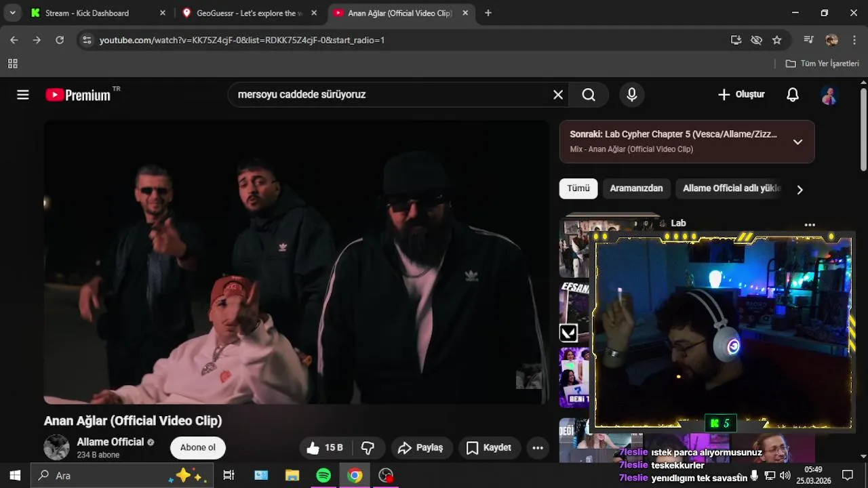The width and height of the screenshot is (868, 488).
Task: Open install/cast screen icon in the address bar
Action: [x=736, y=40]
